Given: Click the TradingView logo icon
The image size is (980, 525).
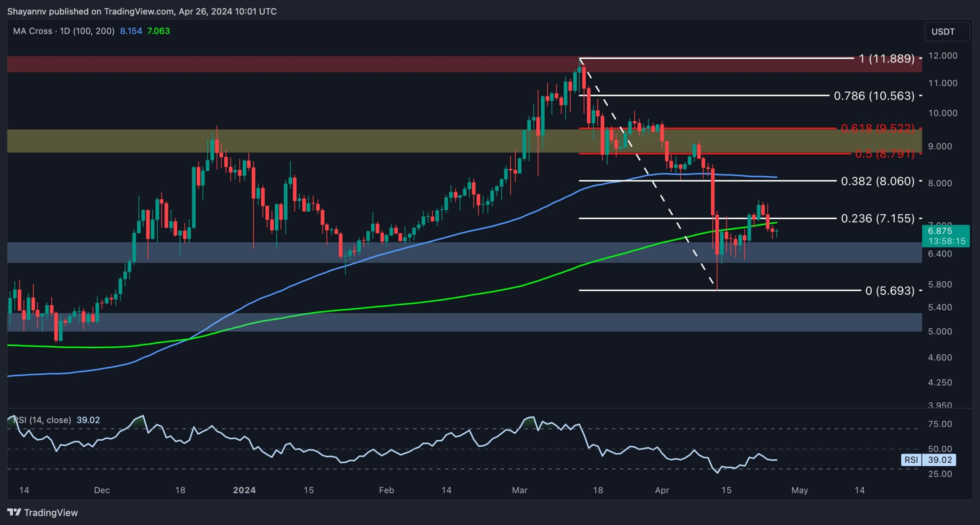Looking at the screenshot, I should pyautogui.click(x=14, y=512).
